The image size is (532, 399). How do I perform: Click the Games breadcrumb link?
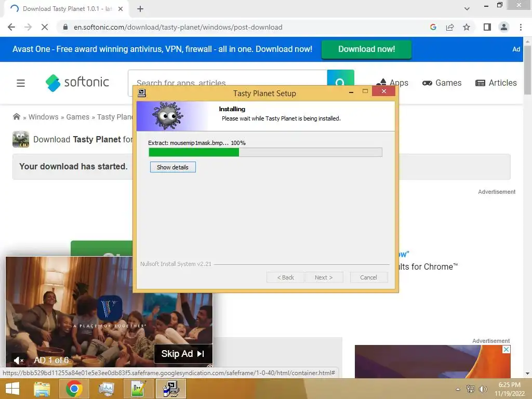(x=78, y=117)
